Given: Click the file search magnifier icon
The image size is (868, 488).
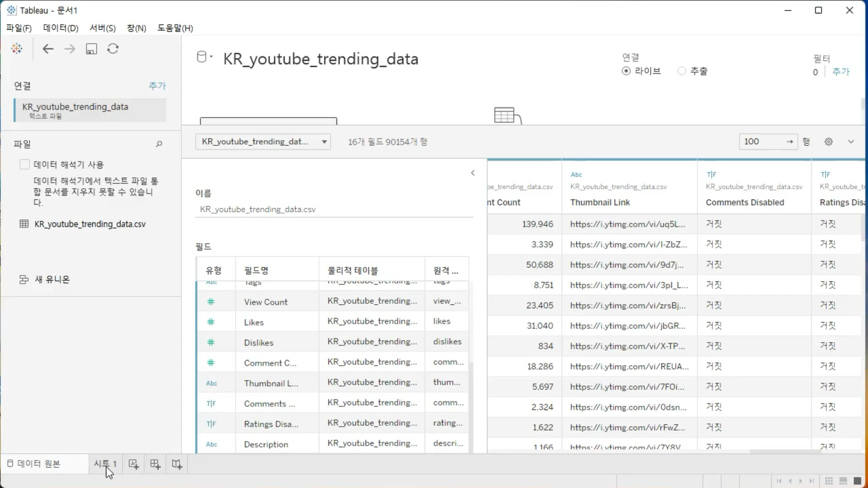Looking at the screenshot, I should pyautogui.click(x=159, y=144).
